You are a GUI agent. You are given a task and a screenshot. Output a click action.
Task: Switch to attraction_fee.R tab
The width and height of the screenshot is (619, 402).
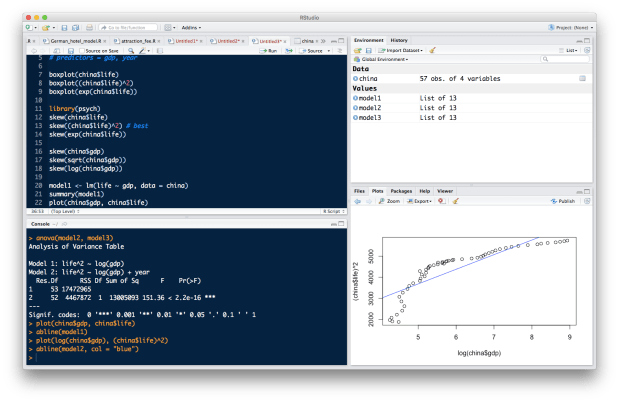coord(138,41)
